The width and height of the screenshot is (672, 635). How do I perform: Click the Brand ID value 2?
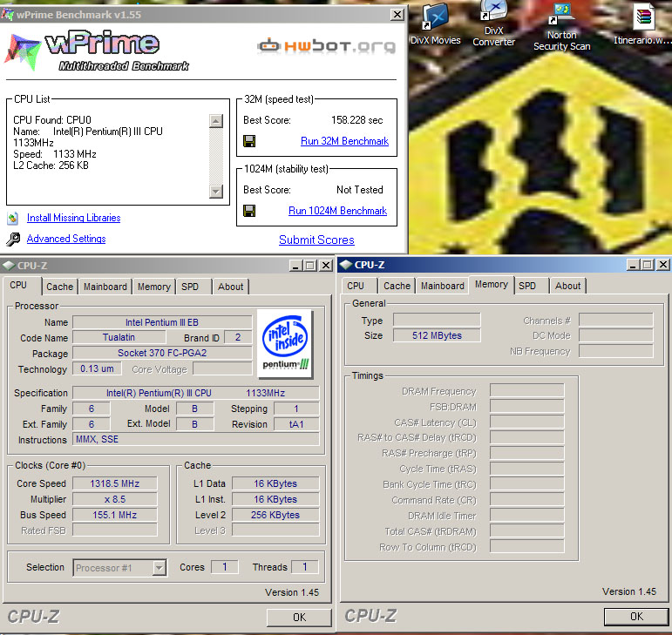point(238,337)
